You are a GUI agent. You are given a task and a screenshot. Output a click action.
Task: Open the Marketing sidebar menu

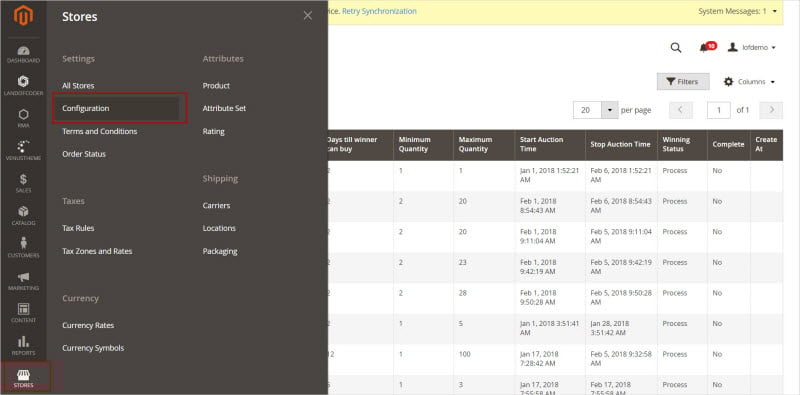point(23,281)
